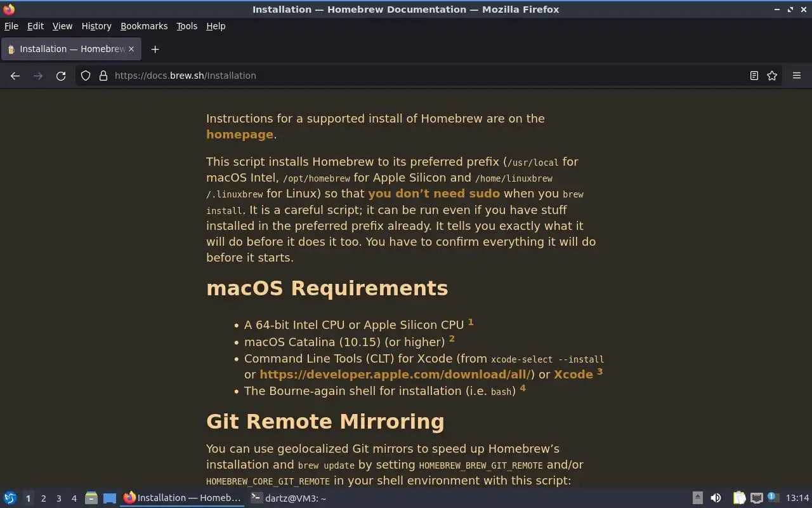Open the network connection tray icon
Screen dimensions: 812x508
coord(756,498)
